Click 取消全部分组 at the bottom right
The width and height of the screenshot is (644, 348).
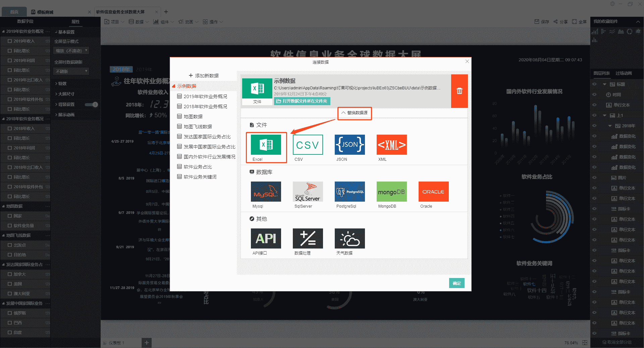point(617,342)
